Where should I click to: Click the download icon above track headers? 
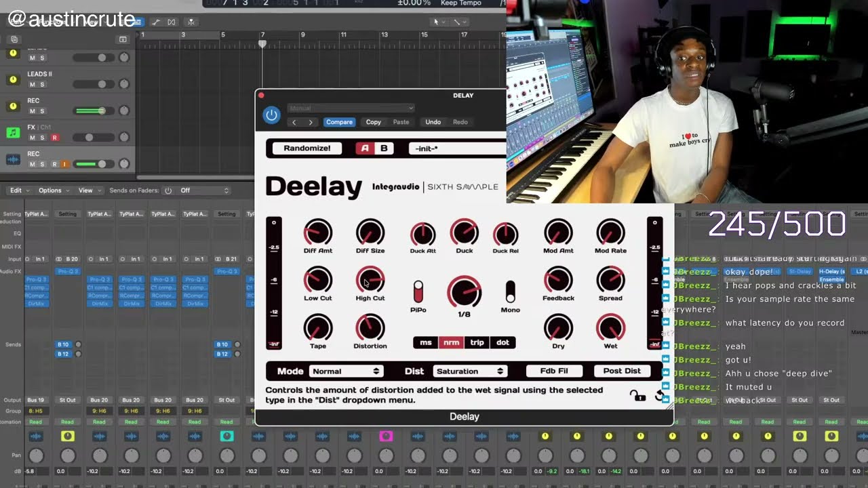(x=123, y=39)
